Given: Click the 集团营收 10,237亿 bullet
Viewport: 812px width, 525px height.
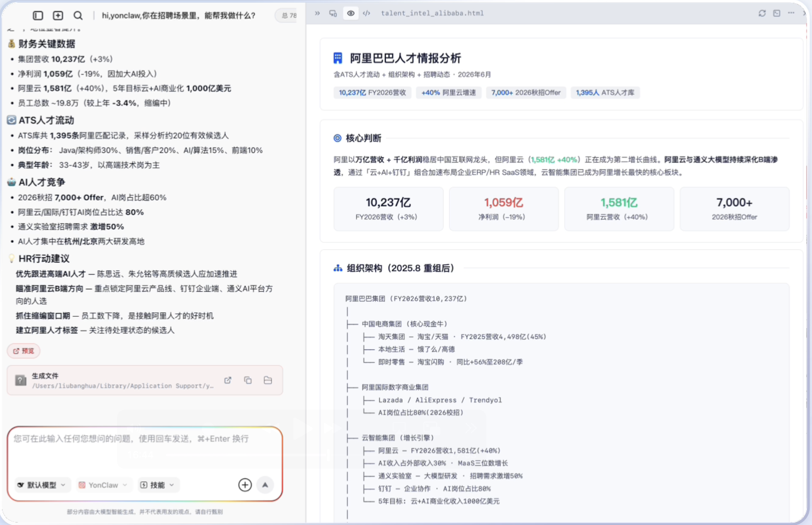Looking at the screenshot, I should click(x=65, y=59).
